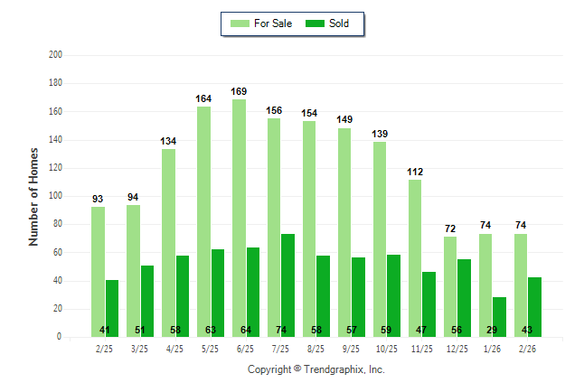Click the 6/25 For Sale bar showing 169
Screen dimensions: 584x392
coord(239,218)
